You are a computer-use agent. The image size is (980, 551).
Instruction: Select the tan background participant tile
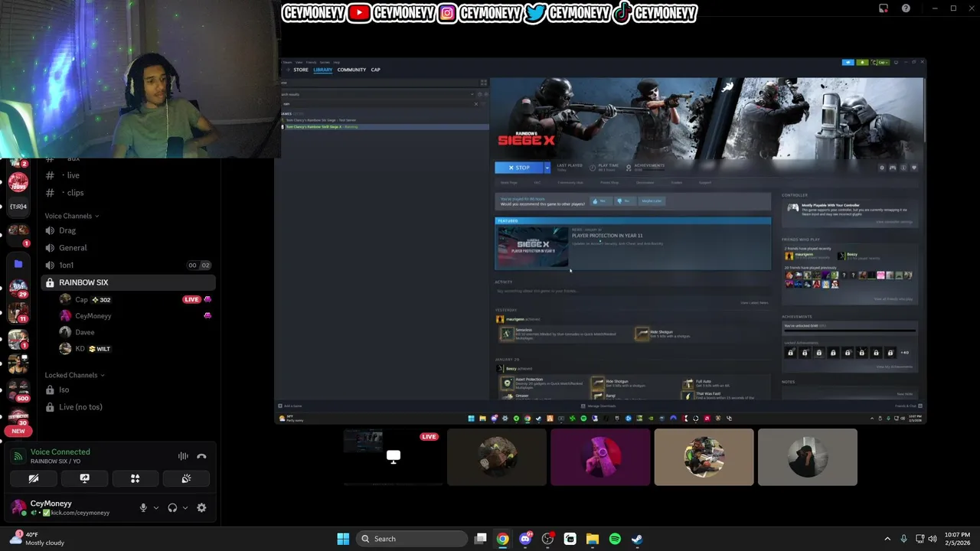(704, 457)
